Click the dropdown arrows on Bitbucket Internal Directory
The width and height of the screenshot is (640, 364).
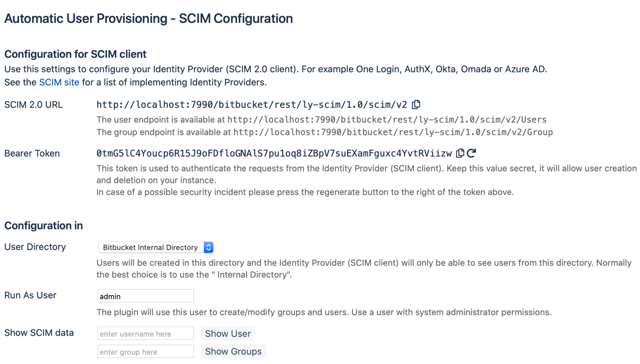[x=208, y=247]
